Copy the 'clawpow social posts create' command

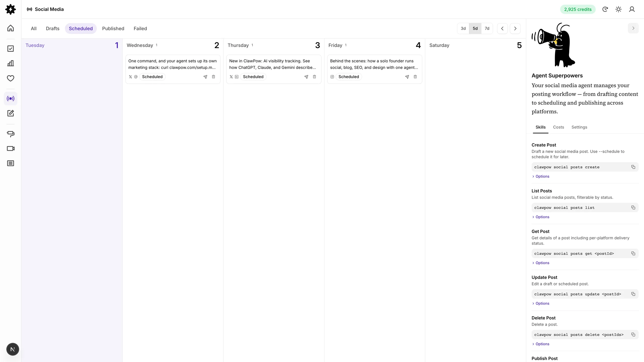point(633,167)
